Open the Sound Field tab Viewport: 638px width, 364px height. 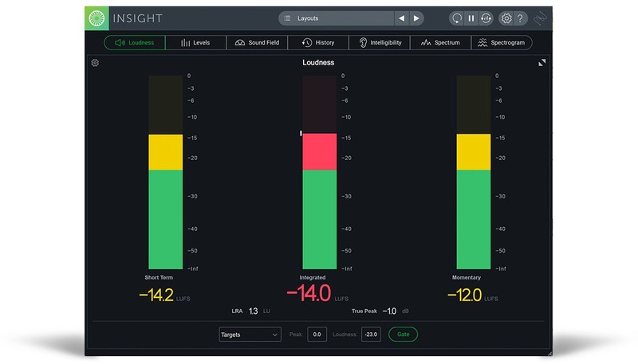pyautogui.click(x=257, y=43)
